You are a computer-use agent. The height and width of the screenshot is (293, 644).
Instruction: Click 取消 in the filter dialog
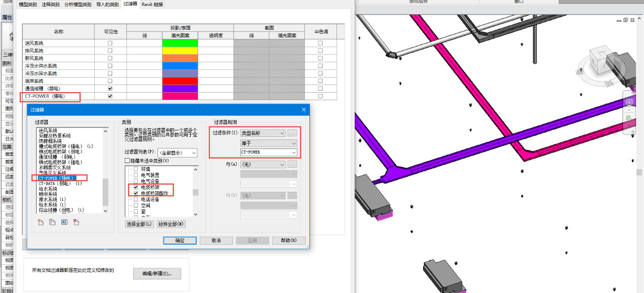tap(216, 241)
